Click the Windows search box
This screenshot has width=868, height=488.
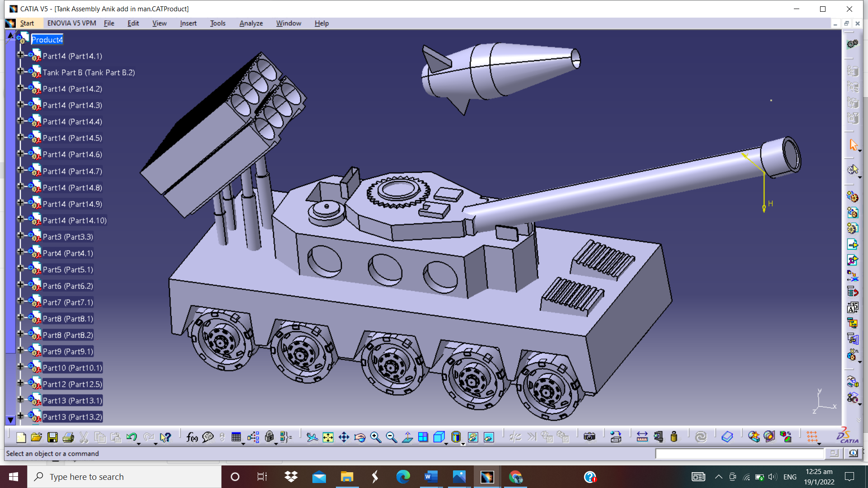[x=124, y=477]
